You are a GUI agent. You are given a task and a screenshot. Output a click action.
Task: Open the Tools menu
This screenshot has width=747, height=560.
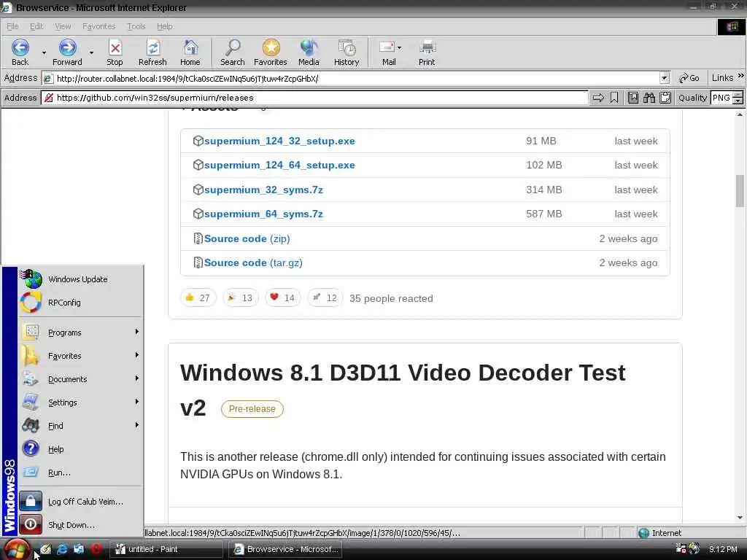tap(136, 26)
